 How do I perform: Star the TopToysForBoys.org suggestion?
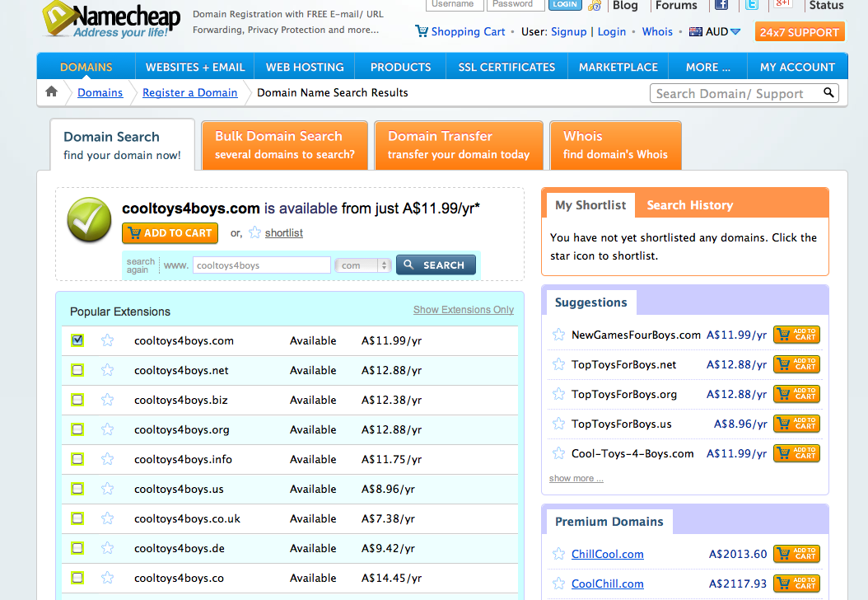coord(558,394)
